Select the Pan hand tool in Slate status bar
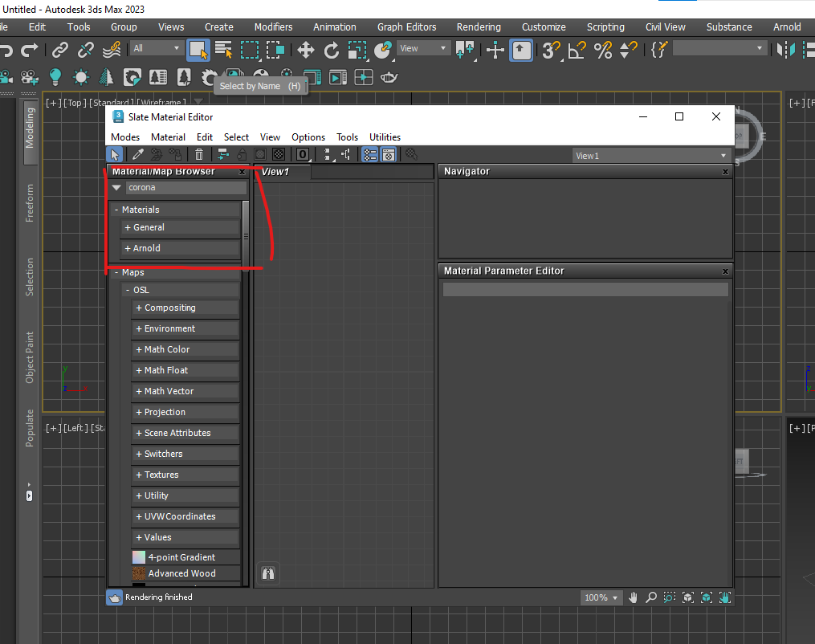 tap(633, 597)
